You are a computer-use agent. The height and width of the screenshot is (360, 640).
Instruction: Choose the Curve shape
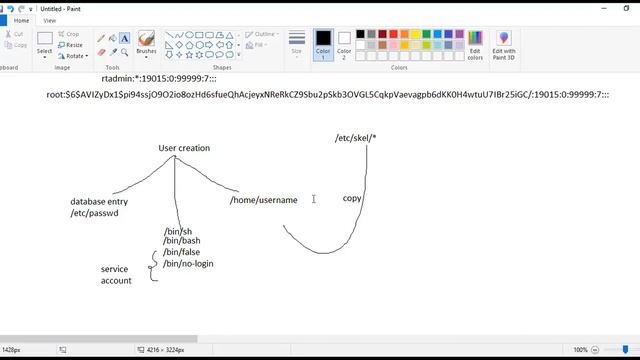point(179,35)
